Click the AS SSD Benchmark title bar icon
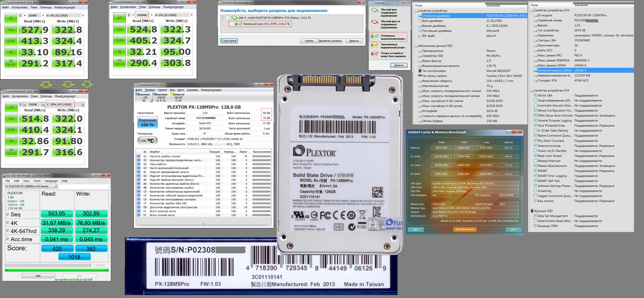Viewport: 644px width, 298px height. 4,176
